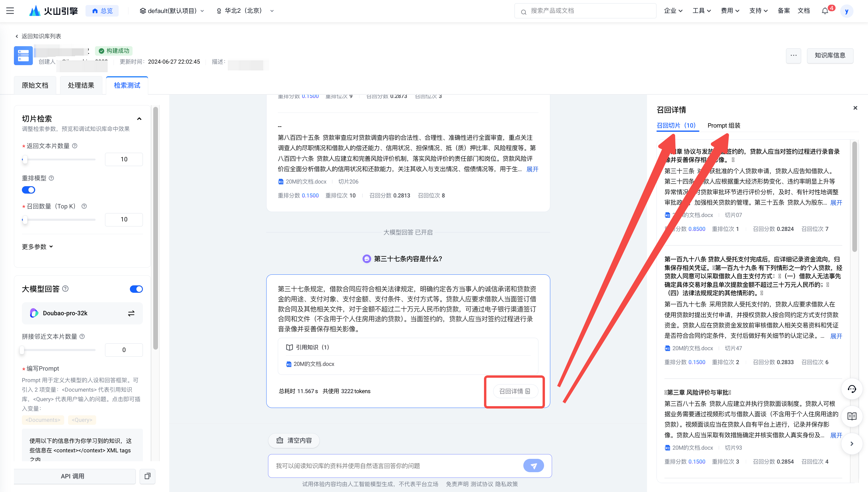The width and height of the screenshot is (868, 492).
Task: Collapse the 切片检索 section
Action: point(139,119)
